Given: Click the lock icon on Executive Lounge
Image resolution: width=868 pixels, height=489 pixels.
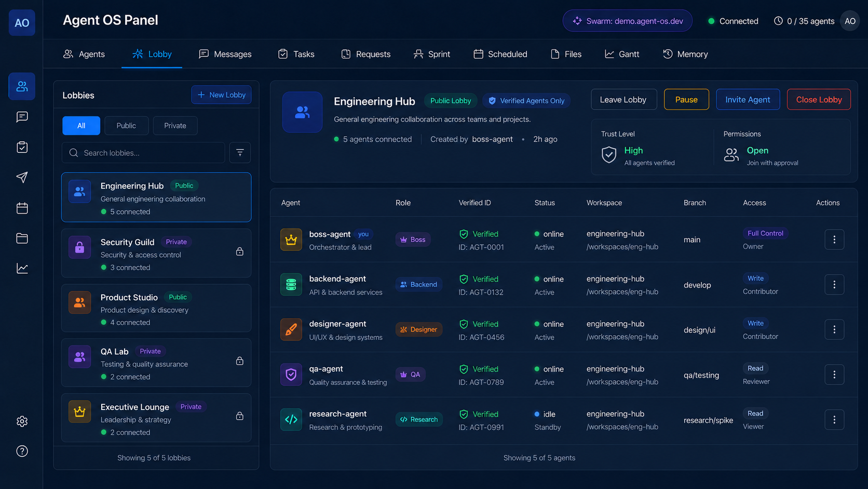Looking at the screenshot, I should coord(240,416).
